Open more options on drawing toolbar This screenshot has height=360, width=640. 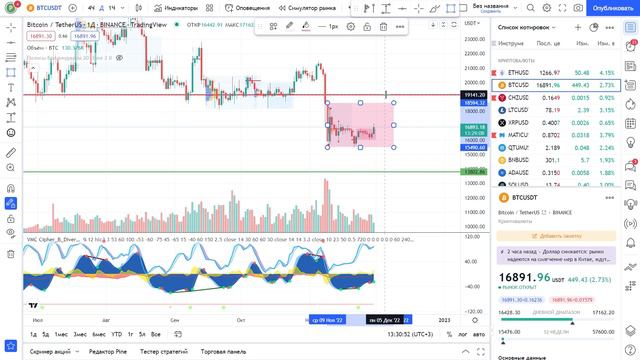tap(400, 27)
